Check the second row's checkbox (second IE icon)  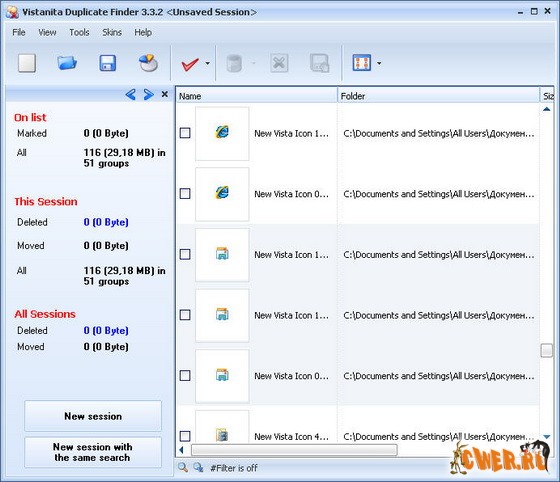(x=185, y=194)
